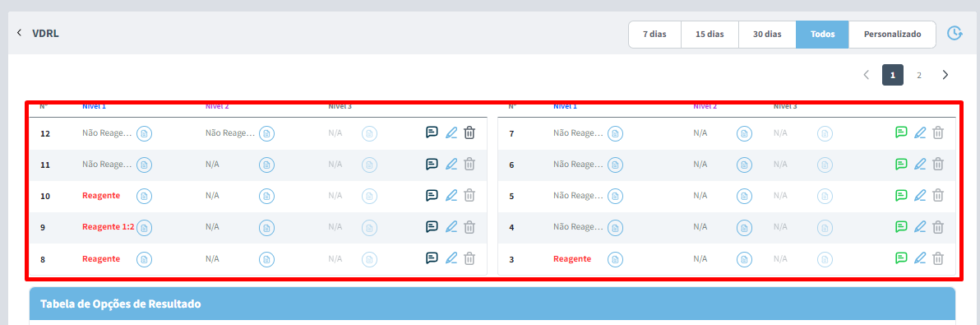Click the VDRL page title
The height and width of the screenshot is (325, 980).
pyautogui.click(x=45, y=33)
